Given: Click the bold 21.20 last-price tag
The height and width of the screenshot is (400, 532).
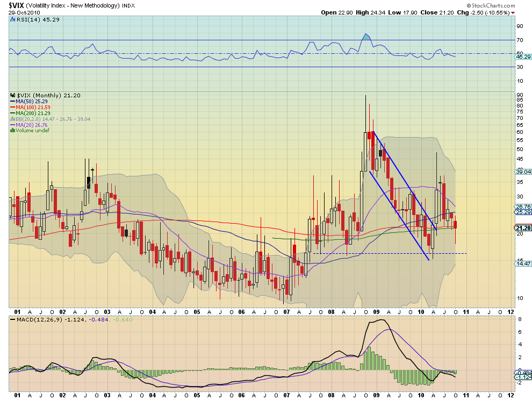Looking at the screenshot, I should pyautogui.click(x=523, y=228).
